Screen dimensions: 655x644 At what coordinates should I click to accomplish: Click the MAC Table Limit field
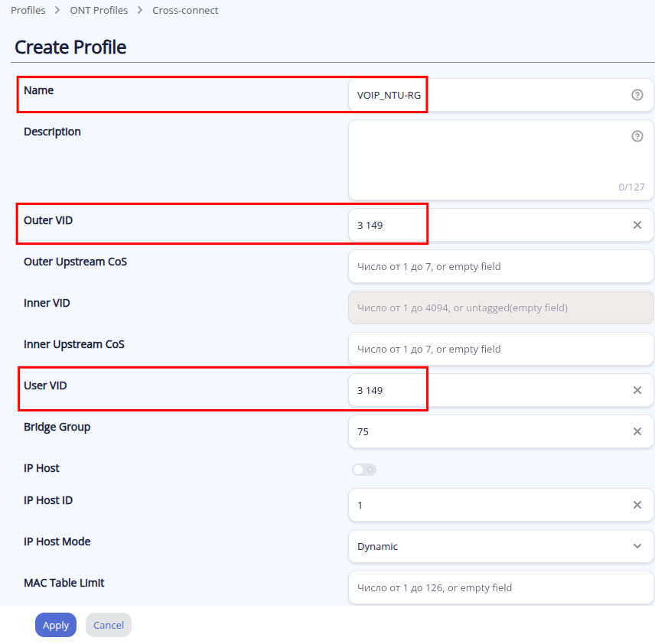tap(500, 587)
